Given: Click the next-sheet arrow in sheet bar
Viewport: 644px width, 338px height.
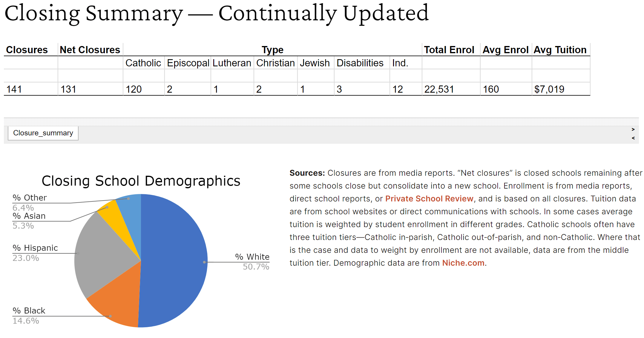Looking at the screenshot, I should click(x=633, y=129).
